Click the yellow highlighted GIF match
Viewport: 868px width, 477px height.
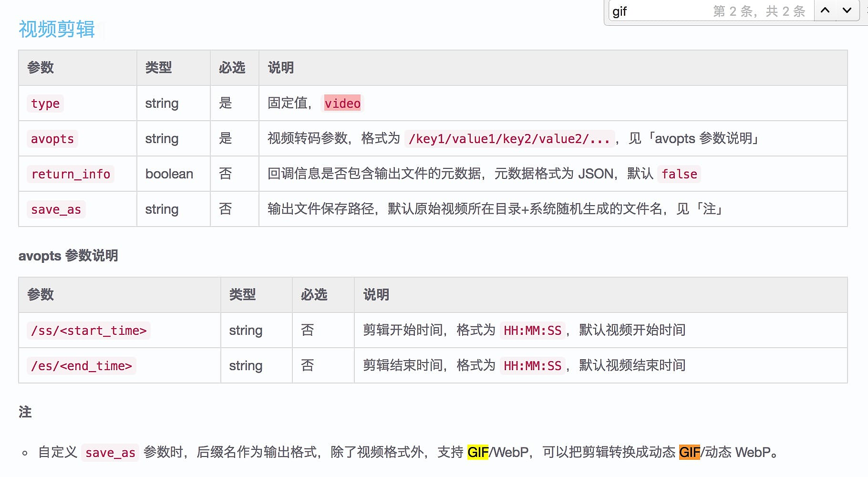(478, 452)
